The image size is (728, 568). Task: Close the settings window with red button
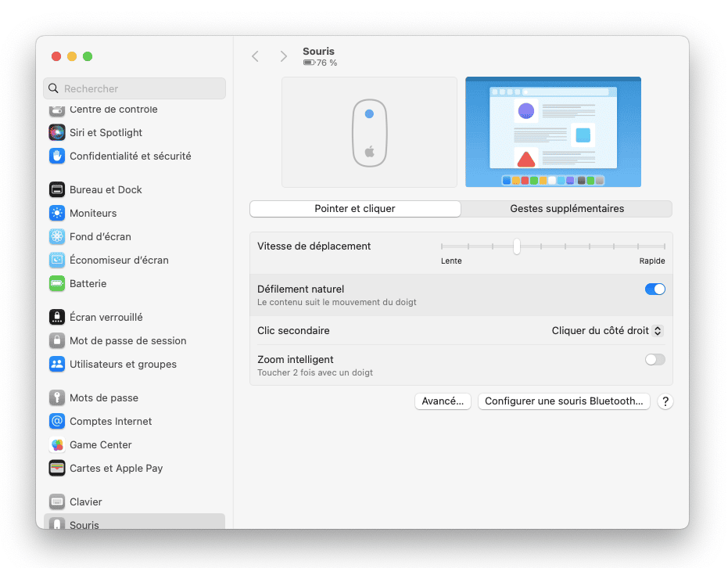click(x=56, y=56)
